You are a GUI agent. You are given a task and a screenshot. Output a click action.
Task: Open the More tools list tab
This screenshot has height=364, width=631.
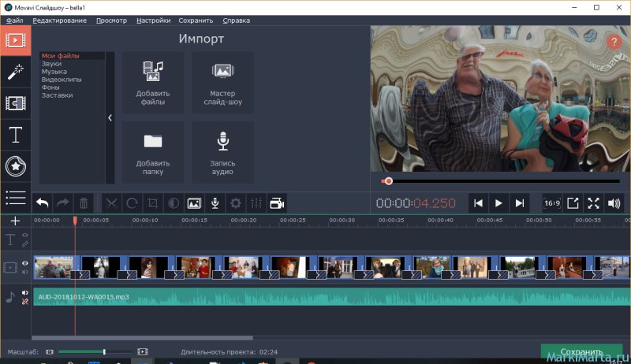pos(15,198)
